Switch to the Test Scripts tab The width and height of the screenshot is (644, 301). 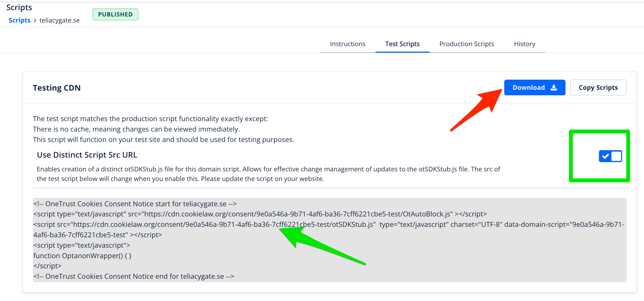pos(402,44)
